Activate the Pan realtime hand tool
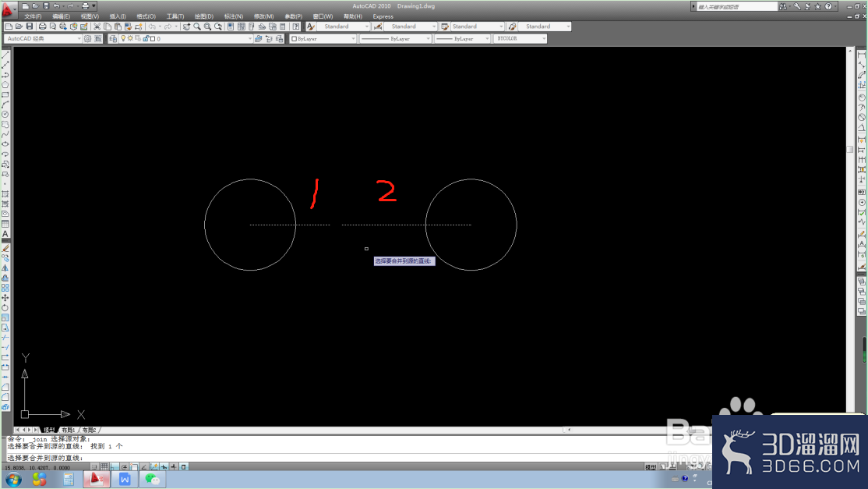The width and height of the screenshot is (868, 489). click(186, 27)
